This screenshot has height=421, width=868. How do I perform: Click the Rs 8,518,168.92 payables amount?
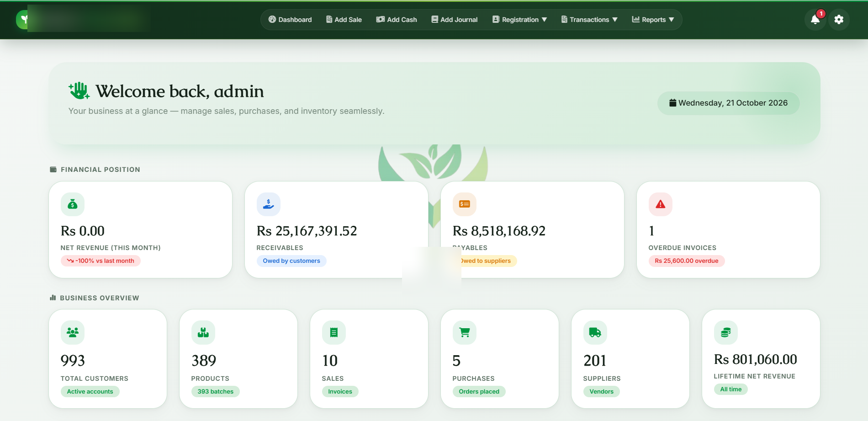499,231
